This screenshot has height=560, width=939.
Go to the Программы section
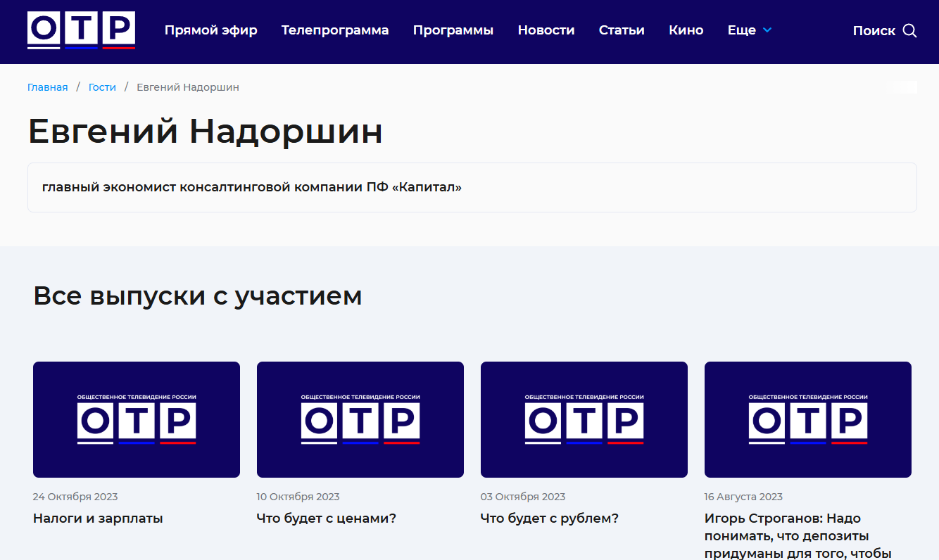click(x=453, y=30)
